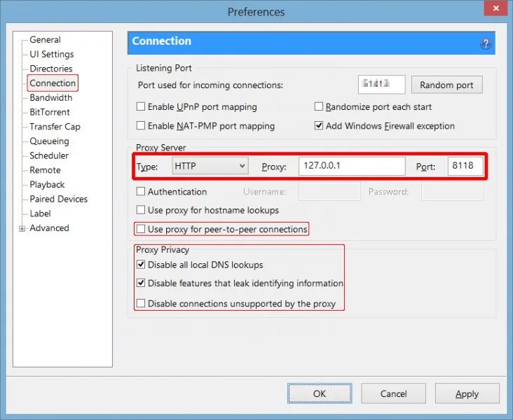Check Use proxy for peer-to-peer connections

[141, 229]
